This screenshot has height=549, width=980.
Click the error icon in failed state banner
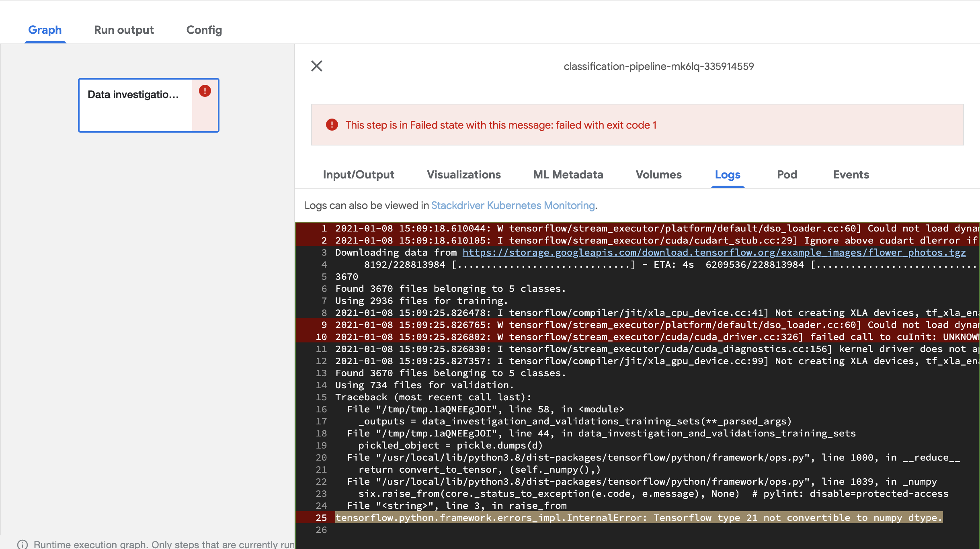tap(332, 125)
